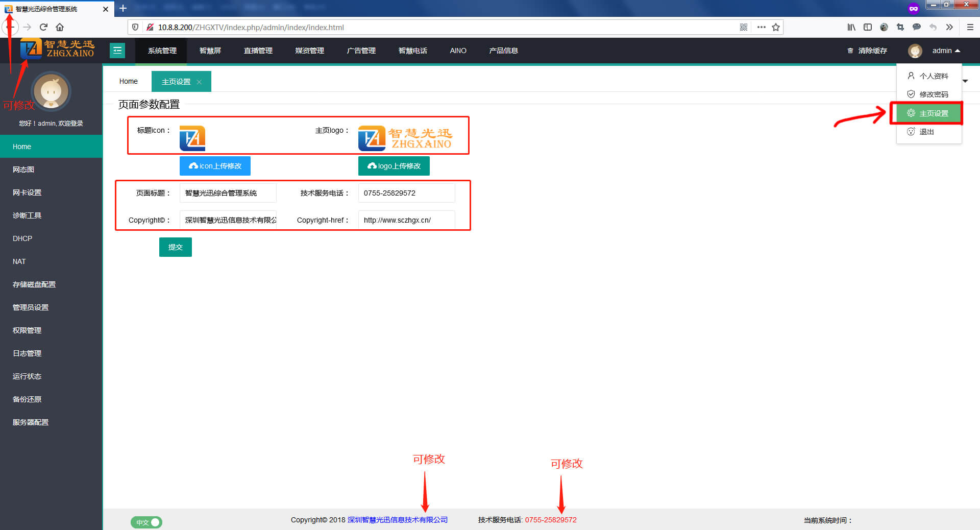980x530 pixels.
Task: Open the Firefox hamburger application menu
Action: 970,27
